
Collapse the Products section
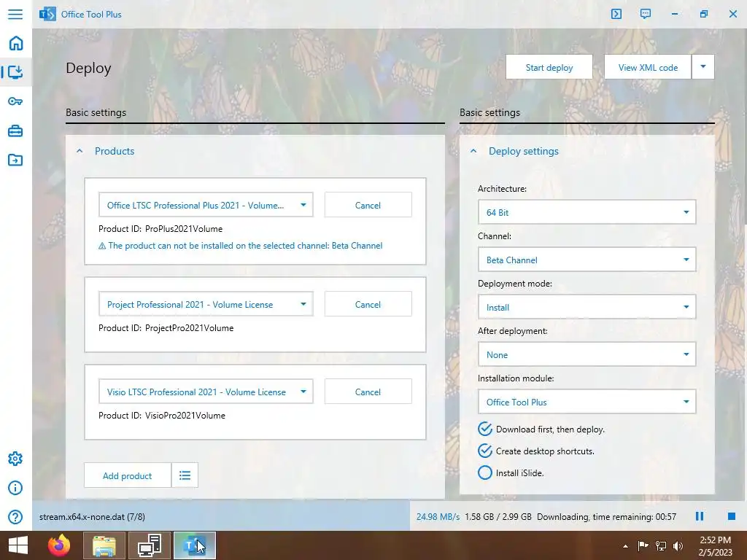pyautogui.click(x=80, y=151)
